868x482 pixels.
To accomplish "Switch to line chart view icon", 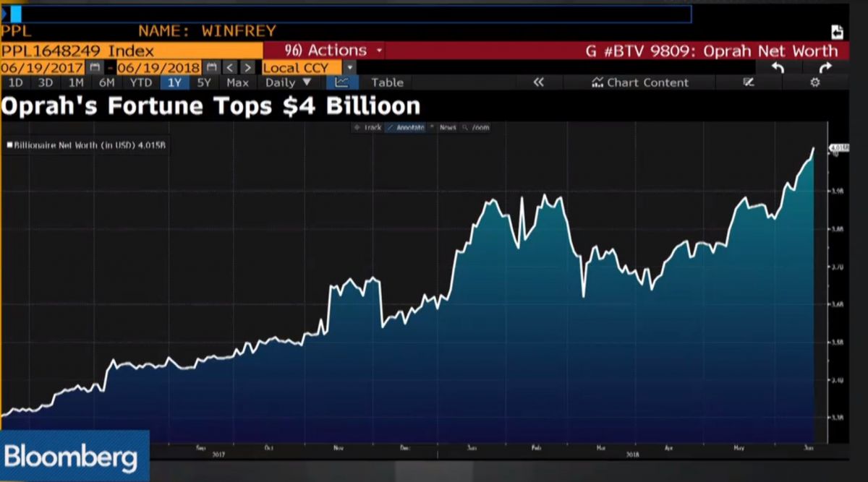I will point(341,82).
